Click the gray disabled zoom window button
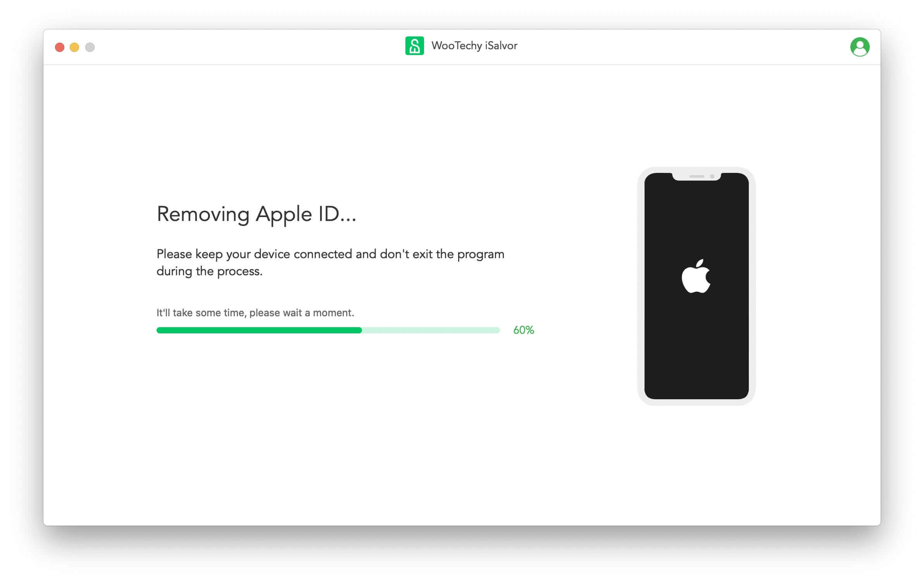Image resolution: width=924 pixels, height=583 pixels. tap(90, 47)
